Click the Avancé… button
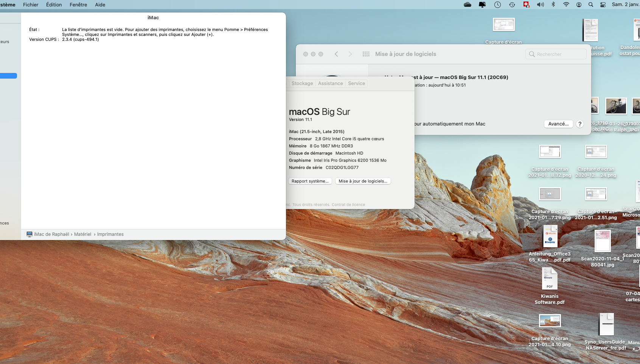The width and height of the screenshot is (640, 364). click(558, 124)
